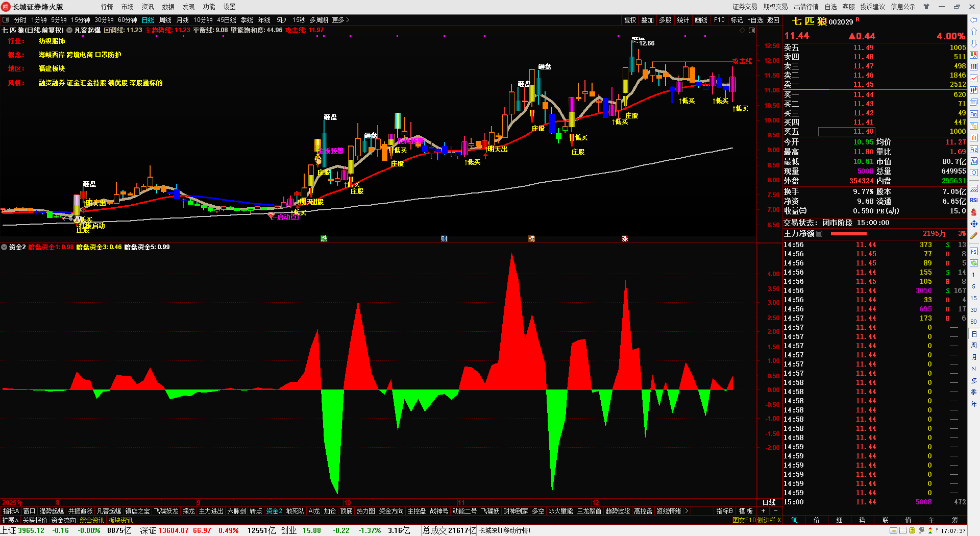Click the blue RSI indicator icon
The image size is (980, 536).
click(x=974, y=200)
